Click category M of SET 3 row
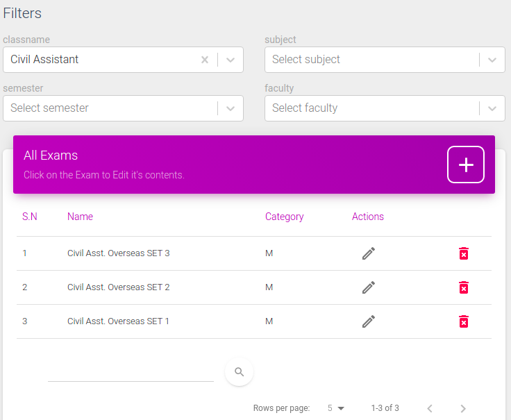Viewport: 511px width, 420px height. point(269,253)
